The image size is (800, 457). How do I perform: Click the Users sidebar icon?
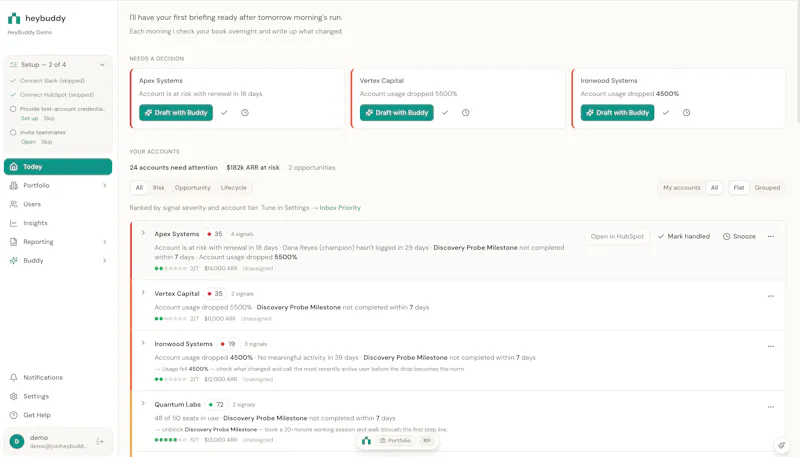point(14,204)
